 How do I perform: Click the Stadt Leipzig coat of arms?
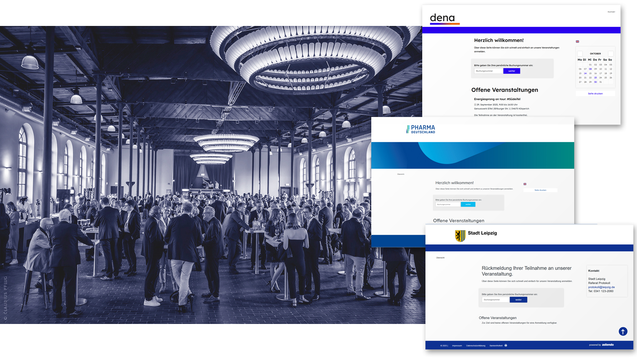pyautogui.click(x=460, y=235)
